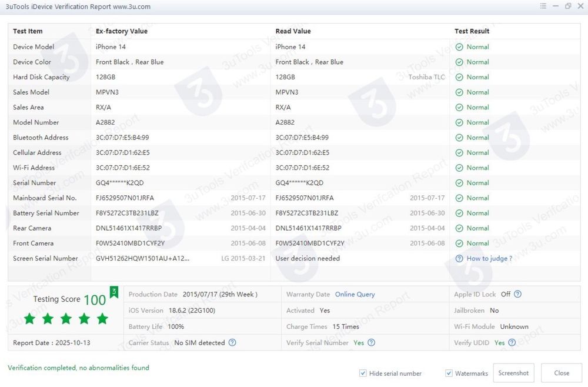Click Normal check icon in Wi-Fi Address row
The width and height of the screenshot is (588, 387).
[x=459, y=168]
